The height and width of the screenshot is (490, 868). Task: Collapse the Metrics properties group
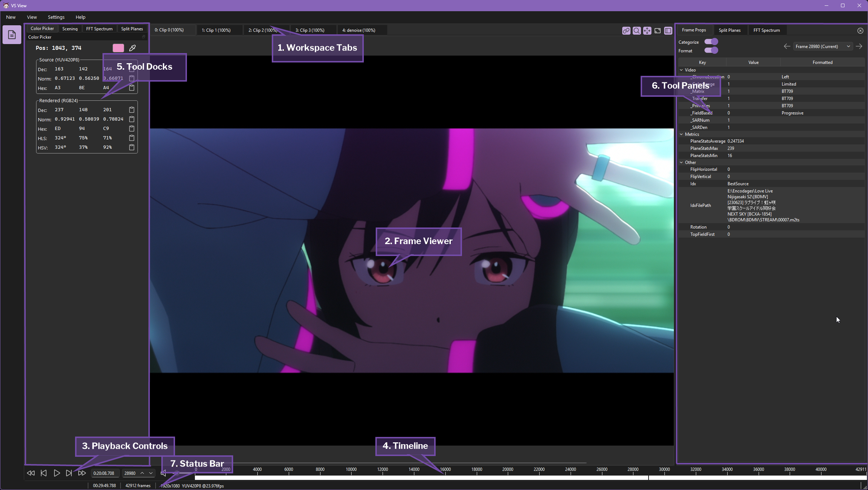click(681, 134)
